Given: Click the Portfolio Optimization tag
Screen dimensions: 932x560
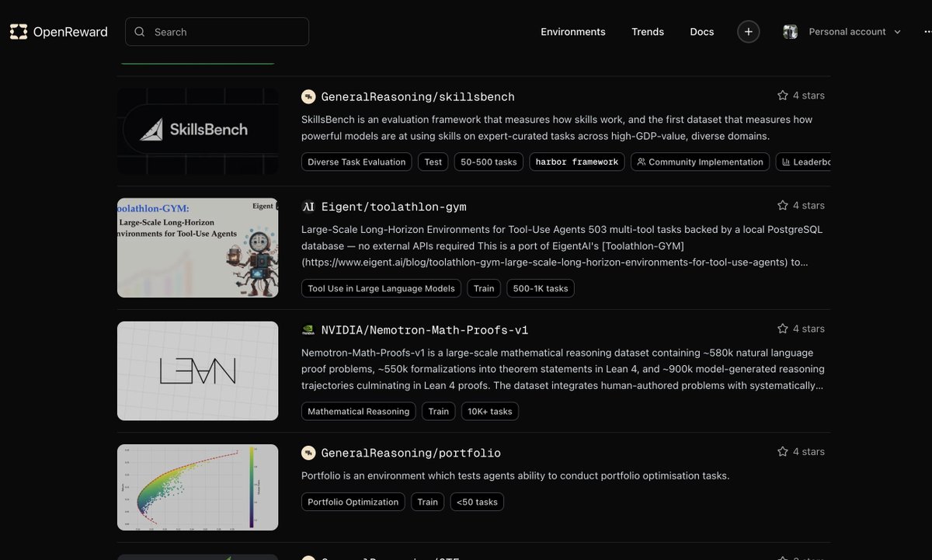Looking at the screenshot, I should click(x=353, y=502).
